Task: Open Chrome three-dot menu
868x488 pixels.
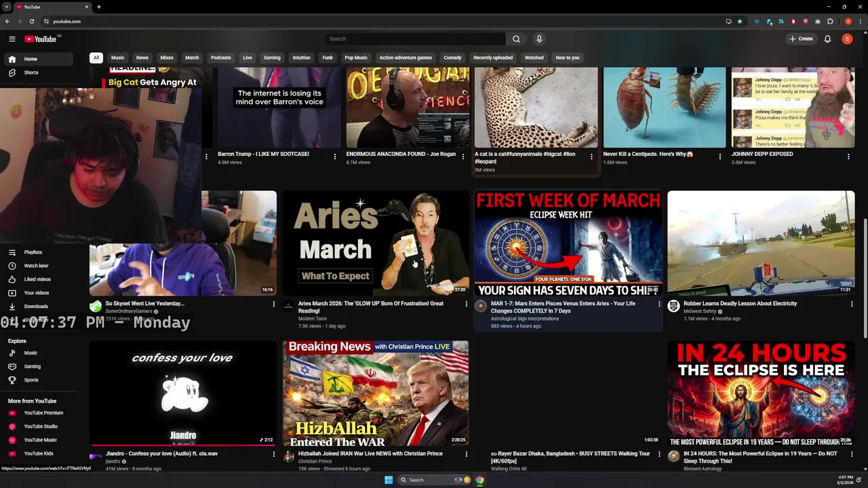Action: [861, 21]
